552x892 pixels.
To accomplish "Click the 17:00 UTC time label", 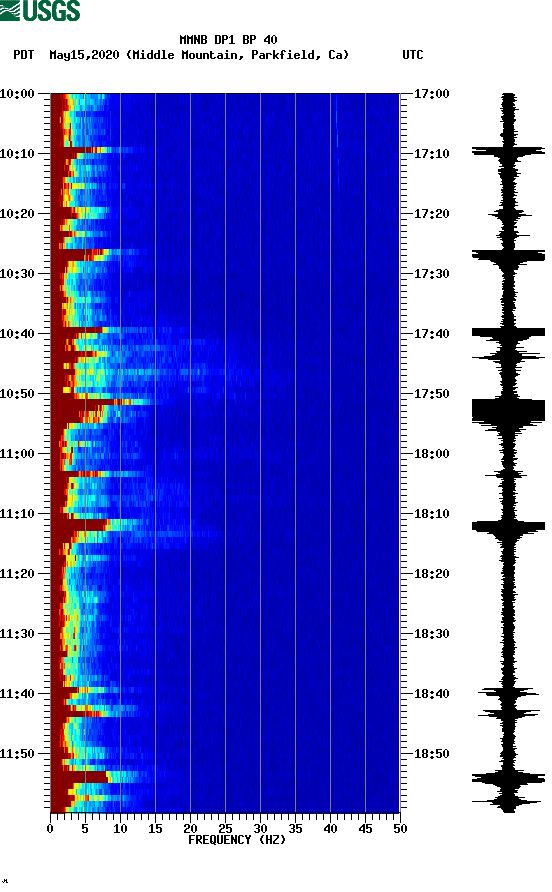I will click(432, 94).
